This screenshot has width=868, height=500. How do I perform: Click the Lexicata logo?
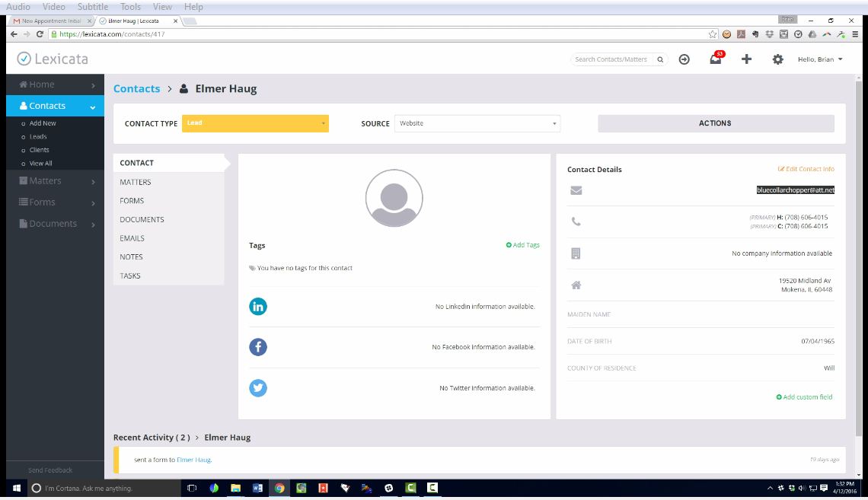tap(53, 59)
